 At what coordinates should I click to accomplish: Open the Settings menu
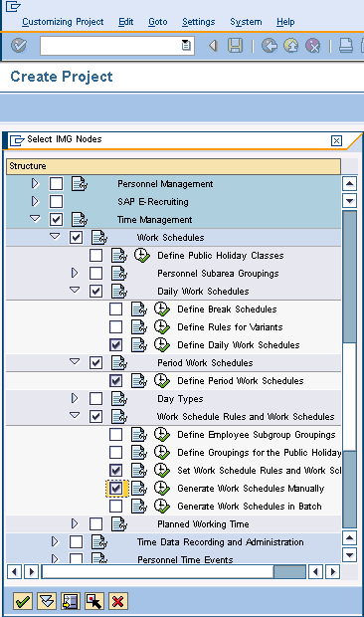199,22
